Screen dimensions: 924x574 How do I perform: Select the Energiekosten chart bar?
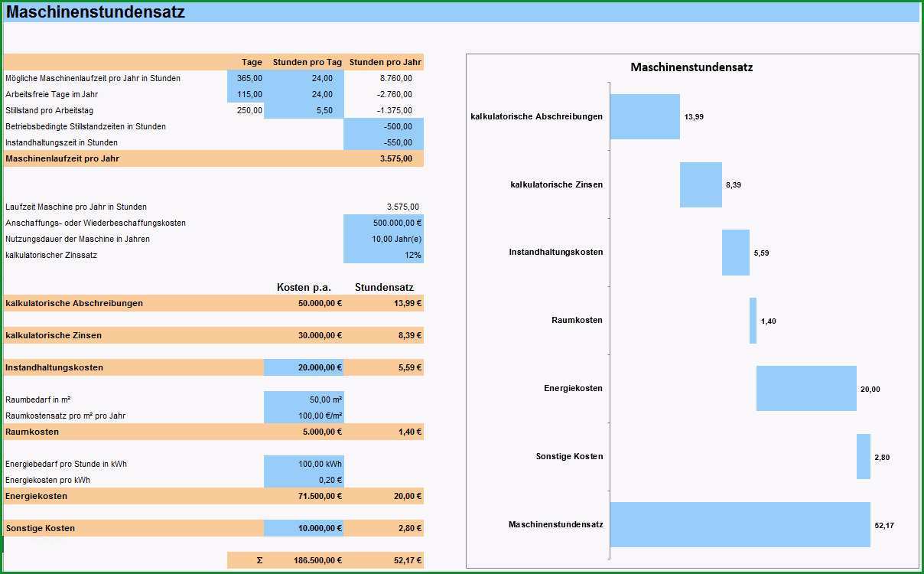pyautogui.click(x=806, y=388)
